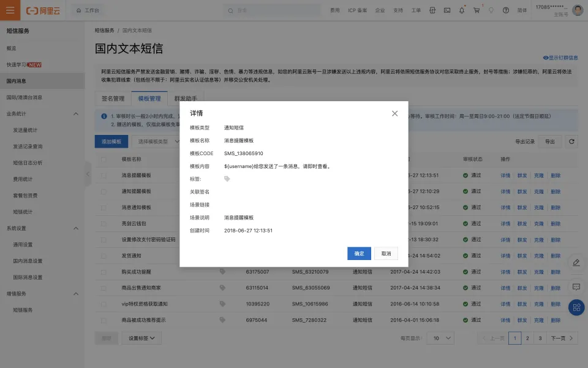Screen dimensions: 588x368
Task: Click tag icon in vip特权资格获取通知 row
Action: [x=222, y=304]
